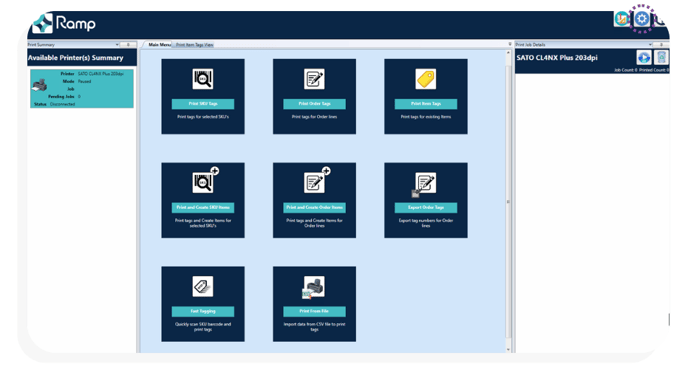Open the Print Job Details panel dropdown arrow
This screenshot has height=378, width=688.
pyautogui.click(x=650, y=44)
